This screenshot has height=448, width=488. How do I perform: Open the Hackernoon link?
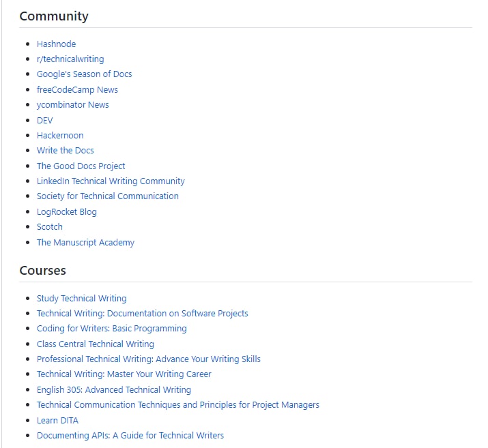[x=60, y=135]
